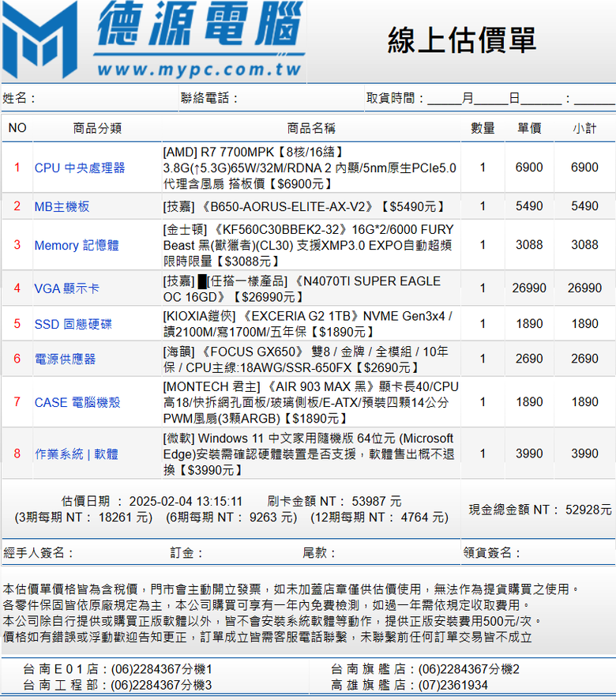Open the VGA 顯示卡 category link
Screen dimensions: 616x700
67,288
